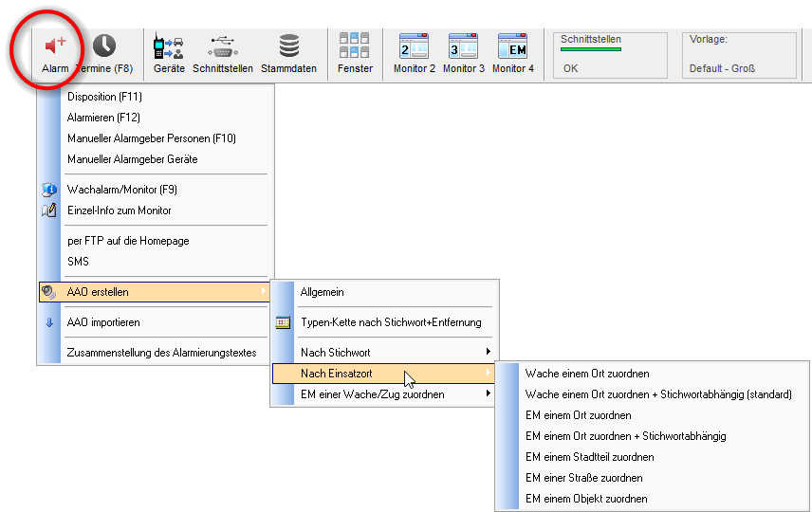Select Wache einem Ort zuordnen

pos(587,374)
